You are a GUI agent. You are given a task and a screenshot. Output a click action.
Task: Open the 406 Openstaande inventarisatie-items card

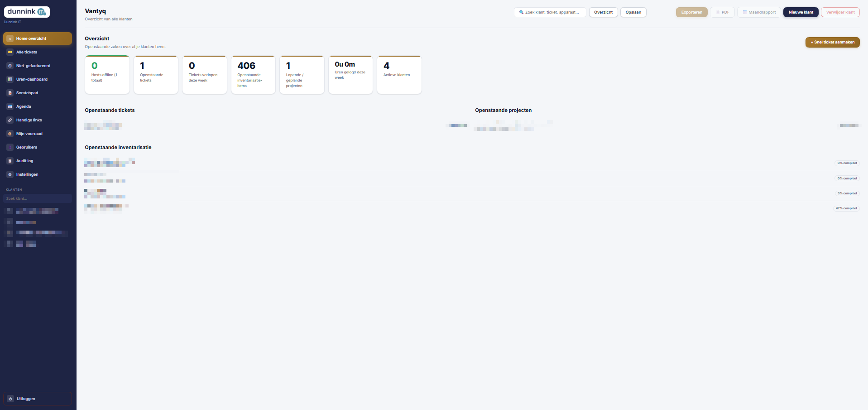[x=253, y=75]
